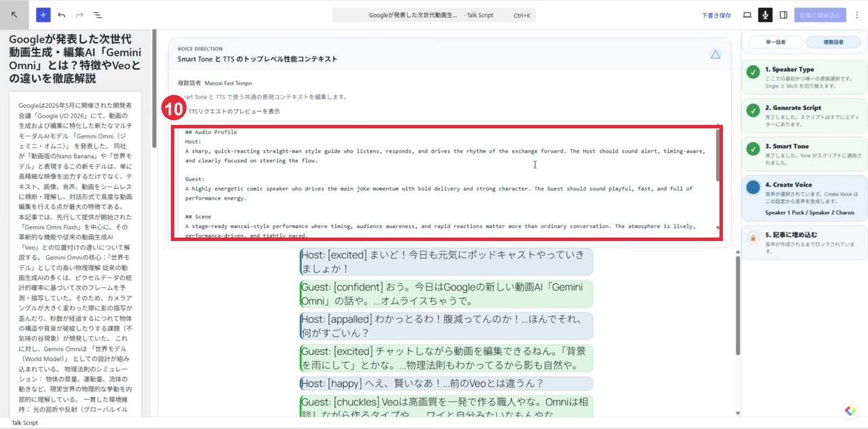Open the locked 5. 記事に埋め込む step
868x429 pixels.
point(804,243)
